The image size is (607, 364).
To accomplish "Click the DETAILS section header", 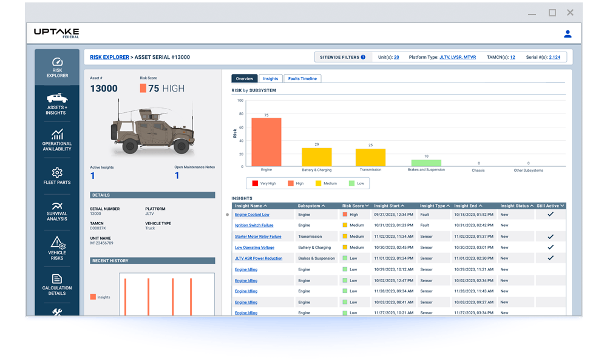I will click(x=152, y=195).
